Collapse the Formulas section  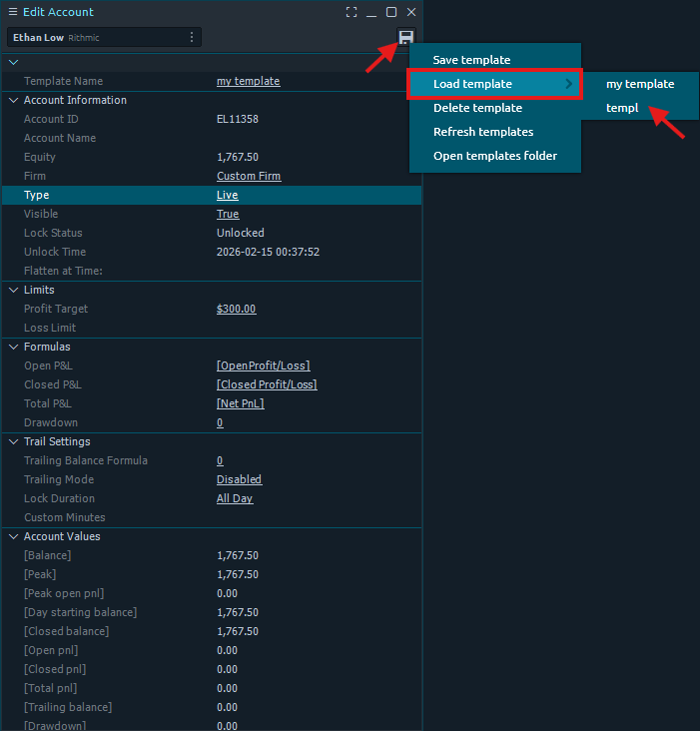[x=13, y=347]
